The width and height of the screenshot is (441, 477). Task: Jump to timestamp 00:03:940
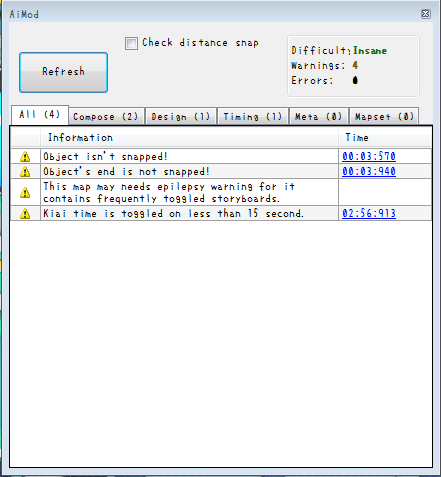[369, 171]
